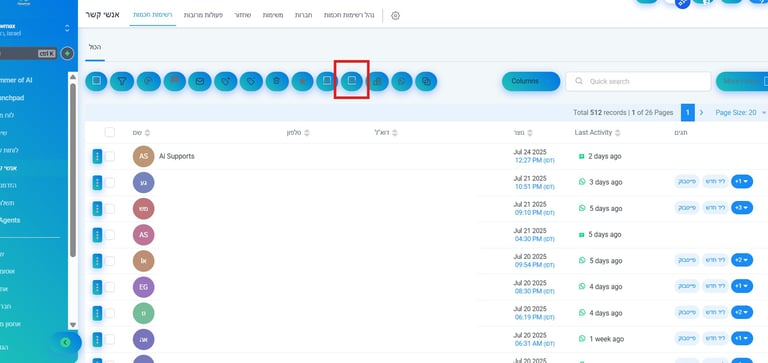This screenshot has width=768, height=363.
Task: Collapse sidebar with green arrow button
Action: click(x=66, y=342)
